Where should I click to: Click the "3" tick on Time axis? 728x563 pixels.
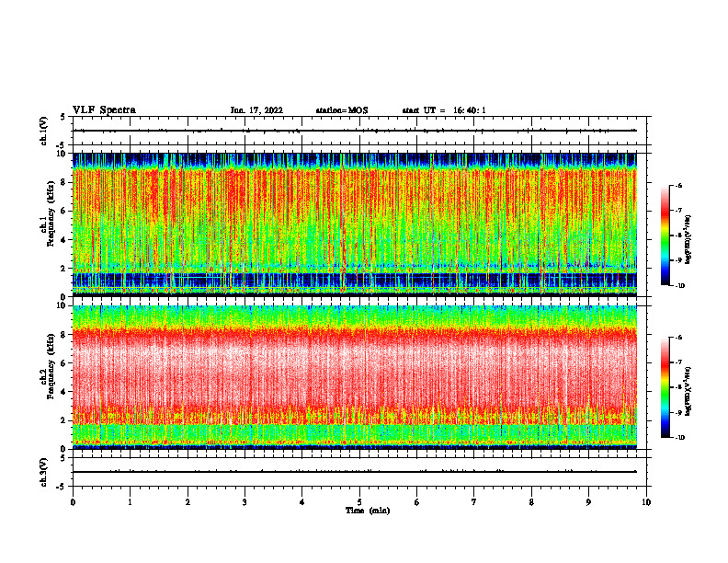click(245, 502)
